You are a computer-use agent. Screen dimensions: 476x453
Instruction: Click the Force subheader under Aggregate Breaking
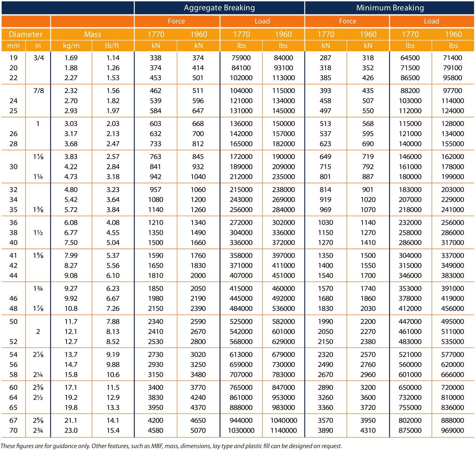(177, 21)
